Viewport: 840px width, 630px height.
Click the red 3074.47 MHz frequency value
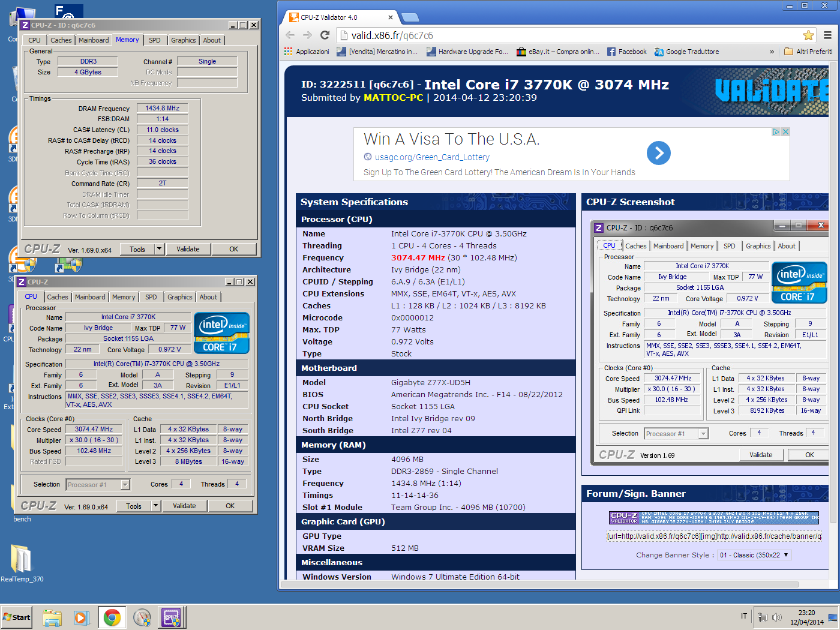(418, 257)
